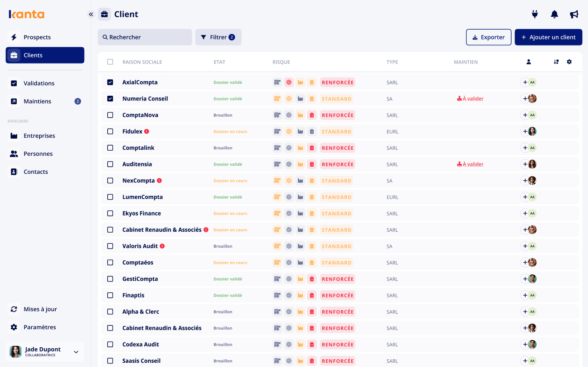588x367 pixels.
Task: Toggle the select-all checkbox in table header
Action: pos(110,62)
